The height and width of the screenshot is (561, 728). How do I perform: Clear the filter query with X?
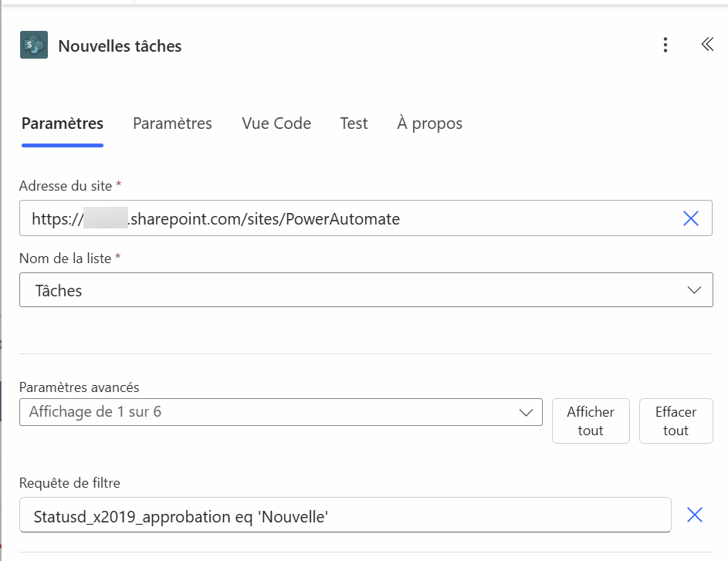[695, 515]
